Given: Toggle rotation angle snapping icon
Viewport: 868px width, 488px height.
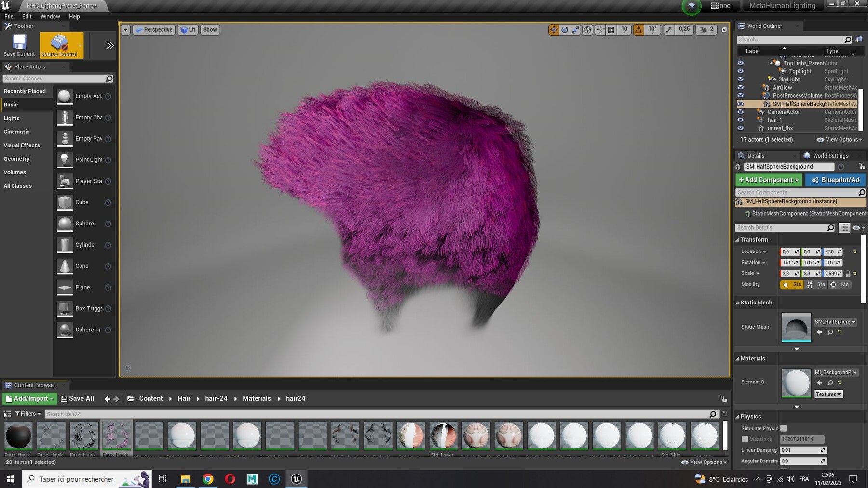Looking at the screenshot, I should point(638,30).
